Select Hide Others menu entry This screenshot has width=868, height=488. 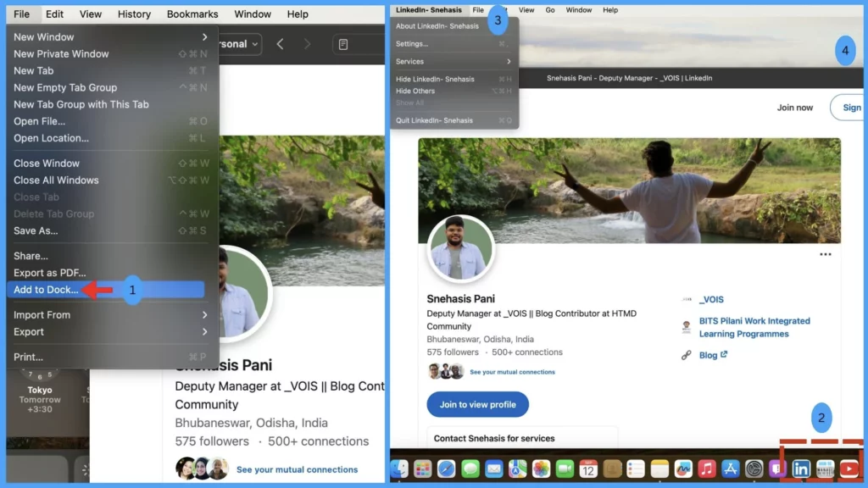point(453,91)
